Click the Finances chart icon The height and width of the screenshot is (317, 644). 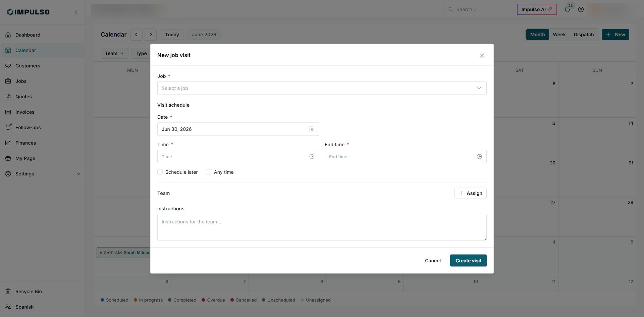coord(8,143)
